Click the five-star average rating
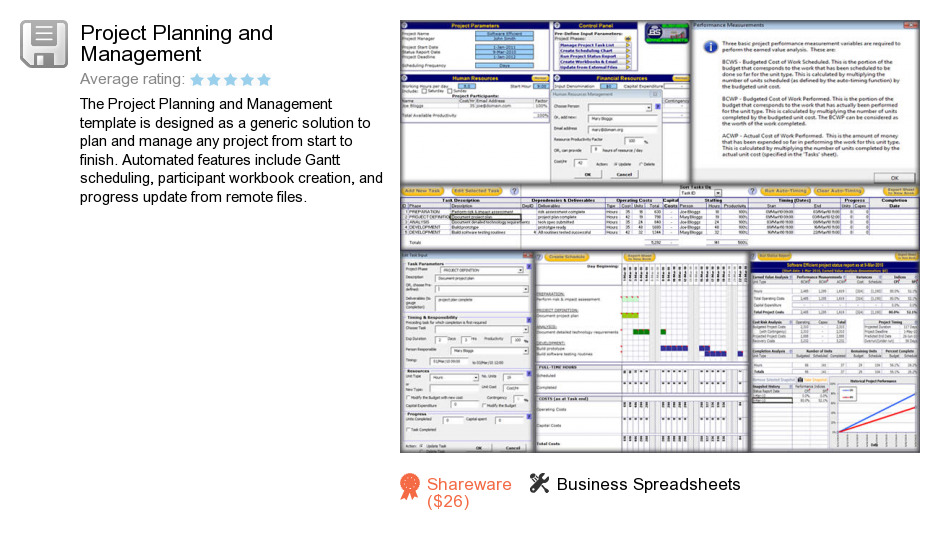This screenshot has width=940, height=537. tap(230, 80)
